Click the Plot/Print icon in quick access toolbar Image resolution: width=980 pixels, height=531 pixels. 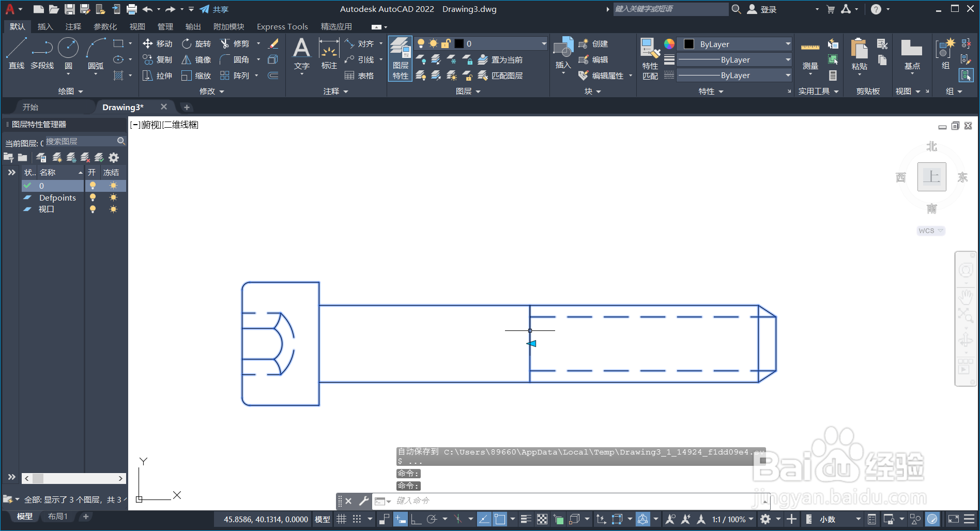pyautogui.click(x=132, y=9)
